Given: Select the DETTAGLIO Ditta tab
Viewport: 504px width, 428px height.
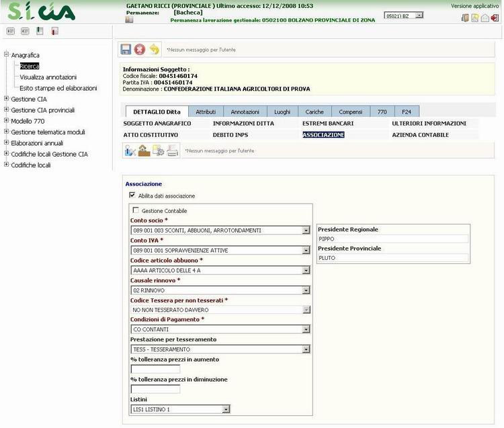Looking at the screenshot, I should [x=157, y=112].
